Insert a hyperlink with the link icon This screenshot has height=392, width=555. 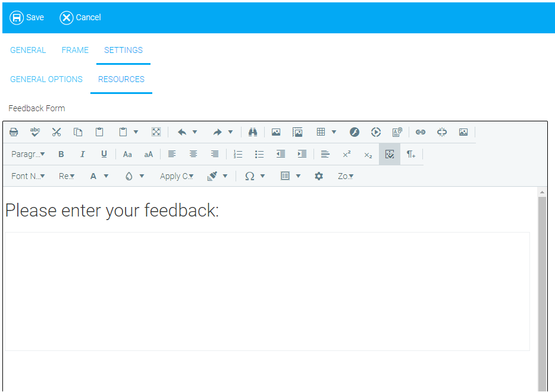click(421, 132)
